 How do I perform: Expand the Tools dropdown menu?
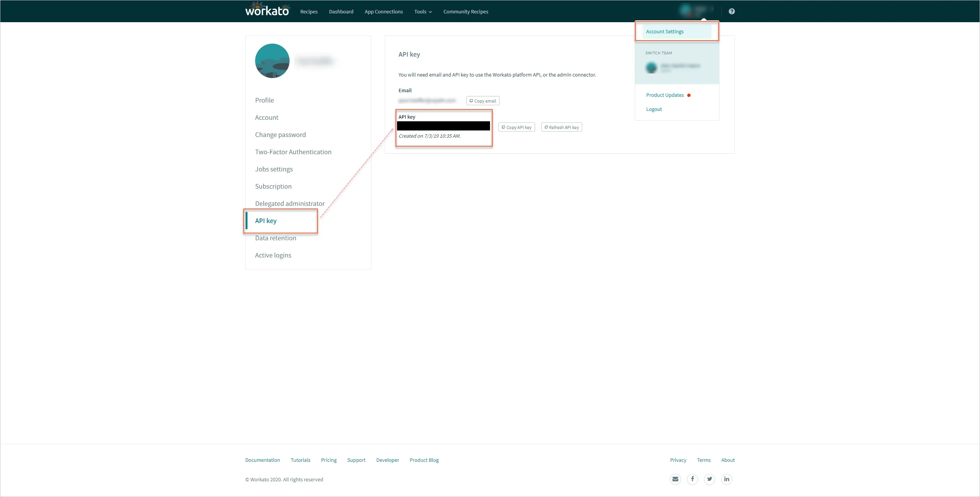click(423, 12)
